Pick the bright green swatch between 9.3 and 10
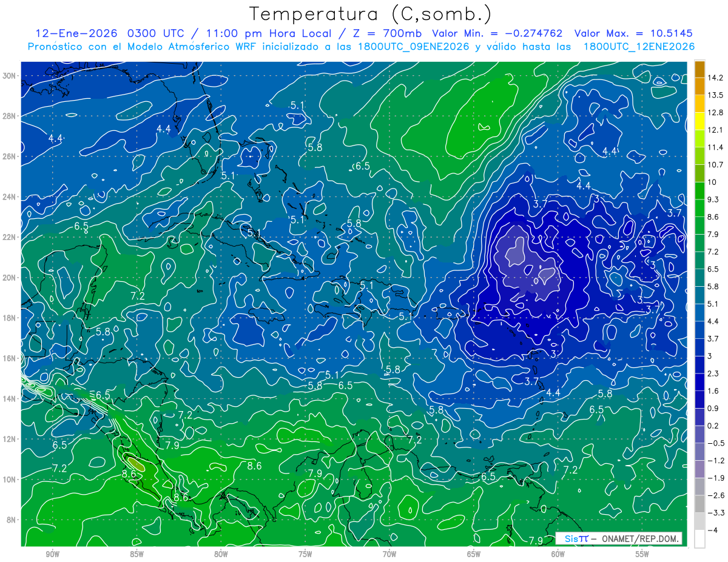The width and height of the screenshot is (728, 562). [x=699, y=191]
